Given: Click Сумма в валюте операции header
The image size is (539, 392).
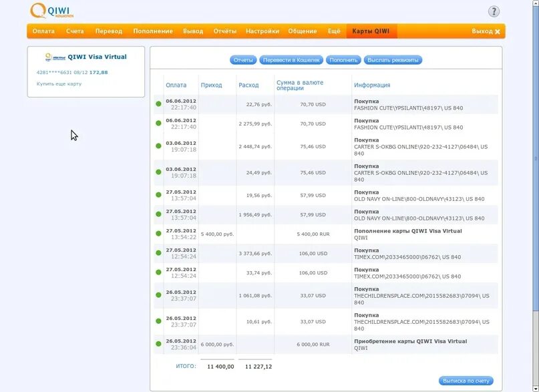Looking at the screenshot, I should tap(300, 85).
